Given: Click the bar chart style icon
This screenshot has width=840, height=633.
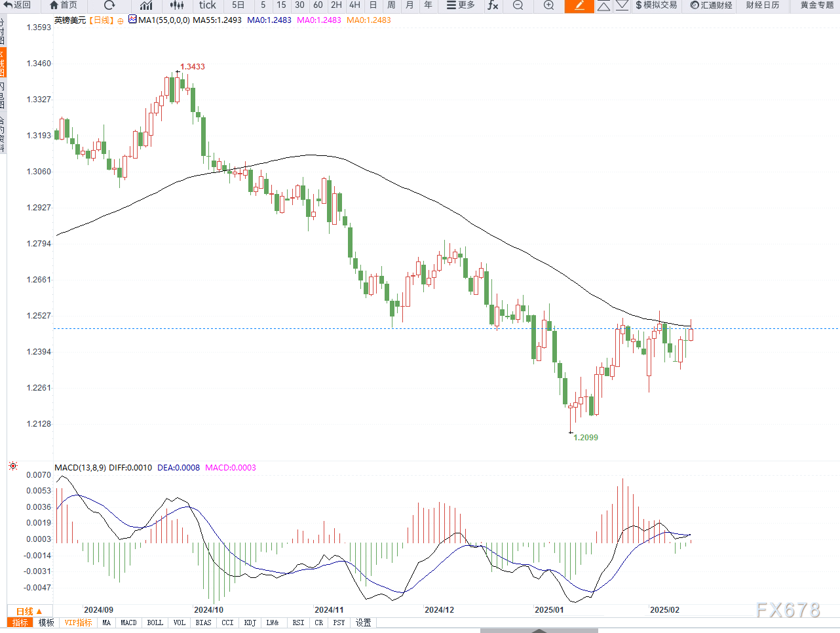Looking at the screenshot, I should tap(146, 5).
